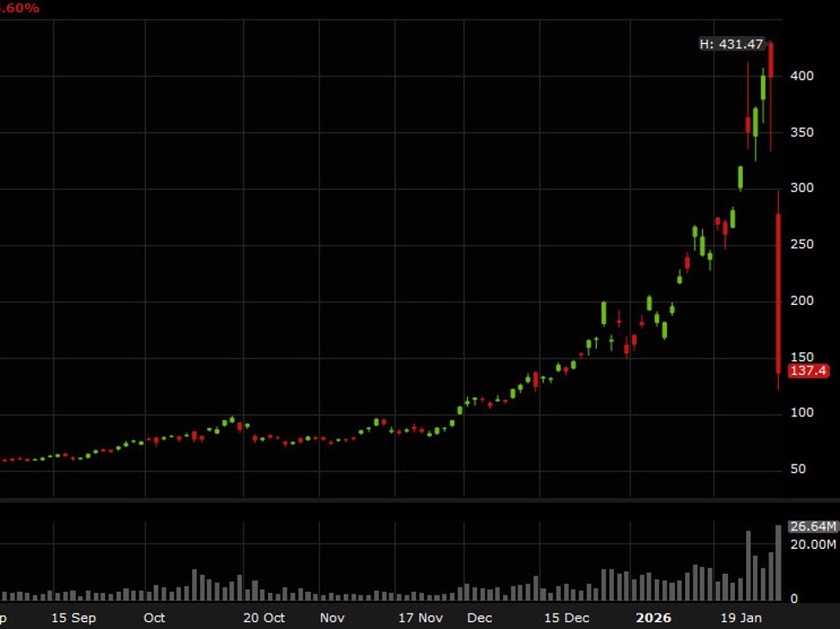Click the 15 Dec date label

(x=568, y=618)
